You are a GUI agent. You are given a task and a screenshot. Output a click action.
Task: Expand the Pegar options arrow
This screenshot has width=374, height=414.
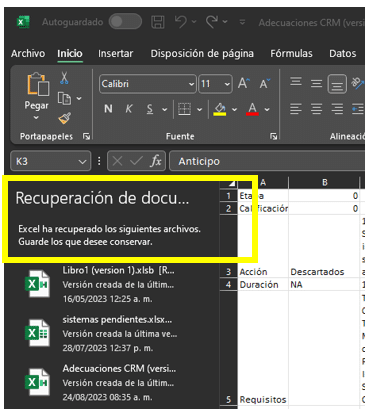(x=36, y=118)
